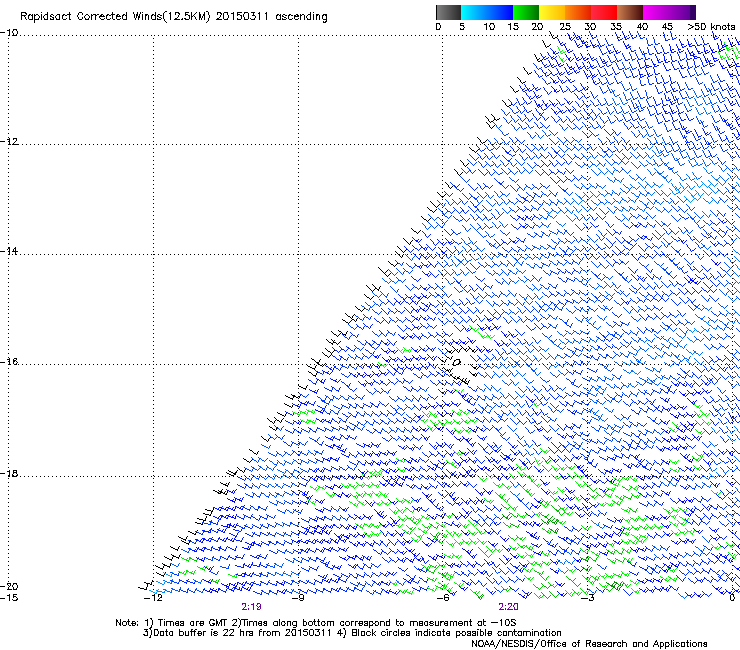Click the purple time stamp '2:19'

click(x=252, y=607)
